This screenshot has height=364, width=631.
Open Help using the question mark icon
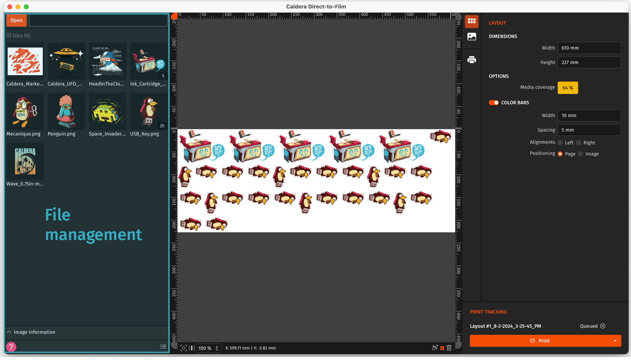(x=11, y=347)
